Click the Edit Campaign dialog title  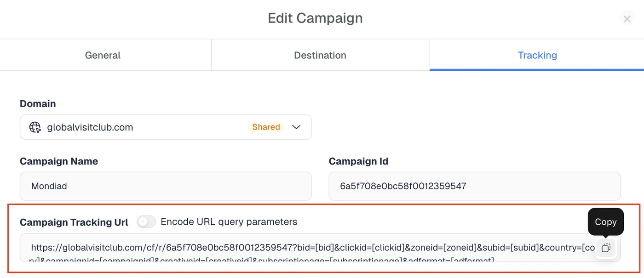coord(315,18)
